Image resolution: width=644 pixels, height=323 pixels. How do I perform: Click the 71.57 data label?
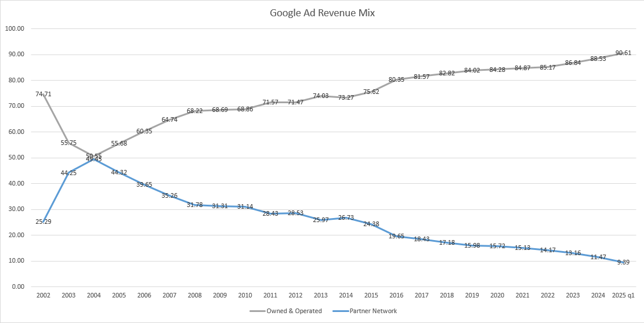[270, 102]
